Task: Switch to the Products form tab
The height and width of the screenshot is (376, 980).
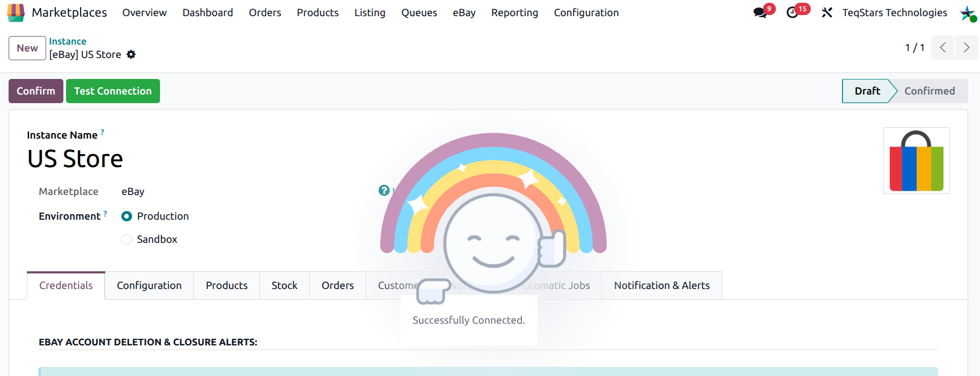Action: (x=227, y=285)
